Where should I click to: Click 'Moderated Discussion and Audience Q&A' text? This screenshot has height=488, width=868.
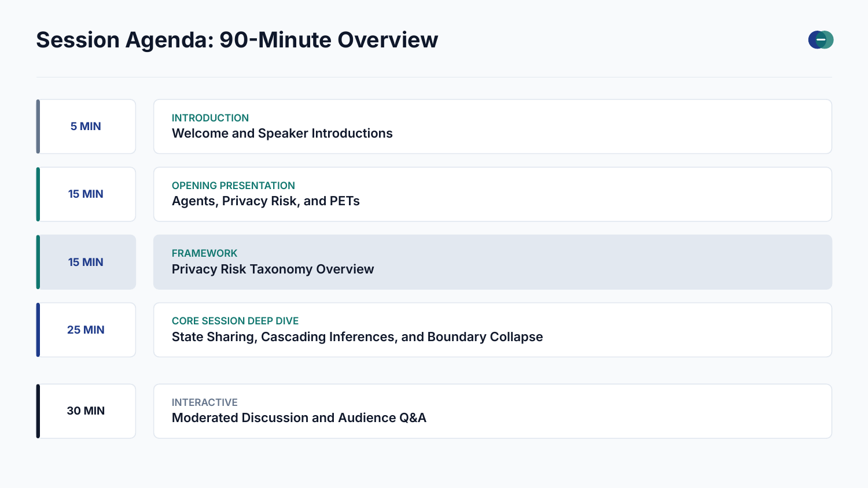pyautogui.click(x=299, y=418)
